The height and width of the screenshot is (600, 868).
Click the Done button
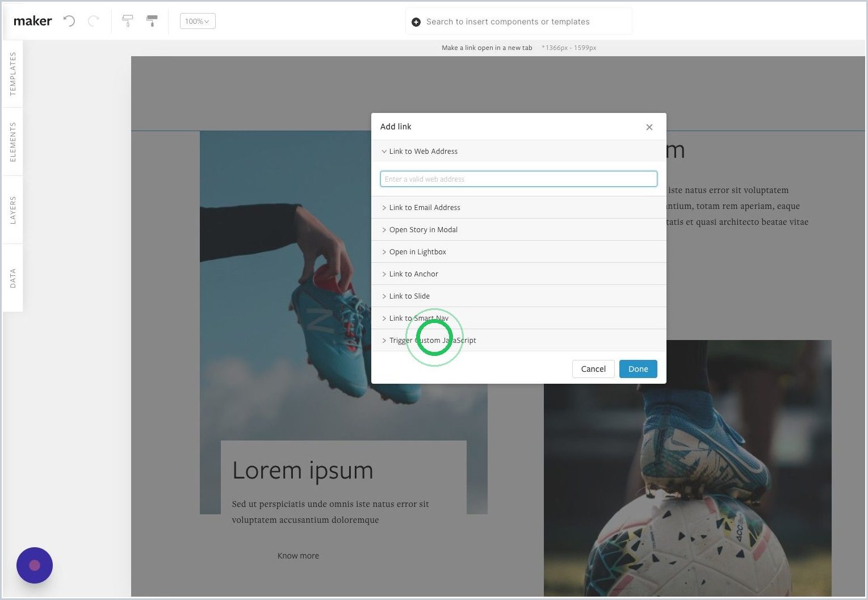[x=638, y=369]
